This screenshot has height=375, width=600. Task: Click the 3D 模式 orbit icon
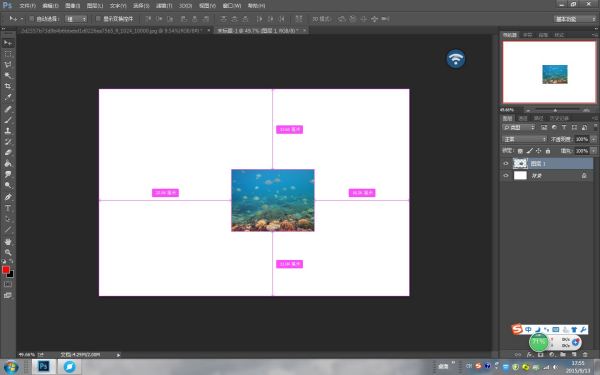[x=342, y=19]
